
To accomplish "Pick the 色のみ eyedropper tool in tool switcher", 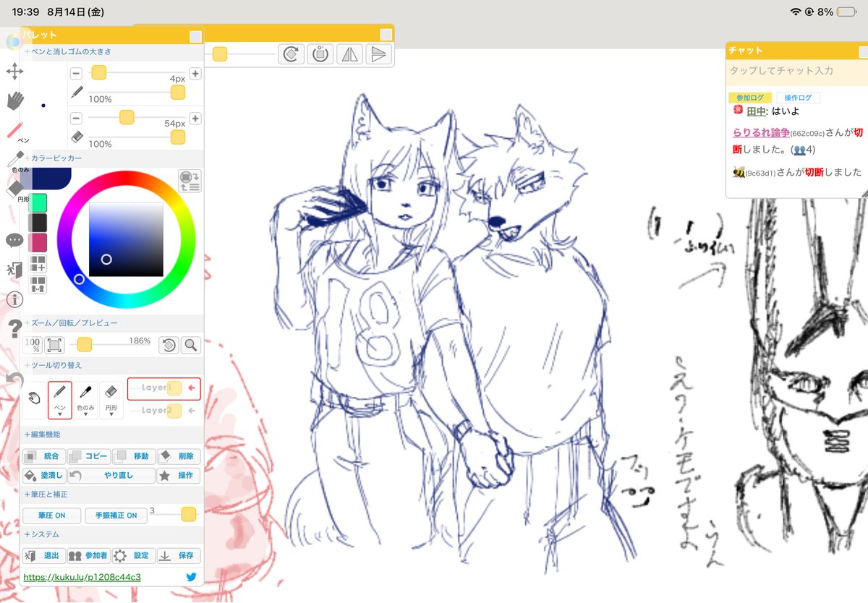I will tap(86, 400).
